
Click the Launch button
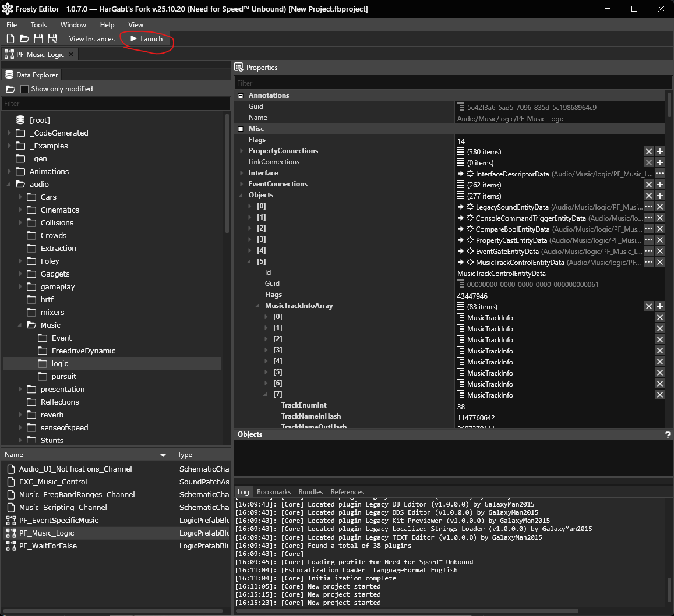coord(147,38)
